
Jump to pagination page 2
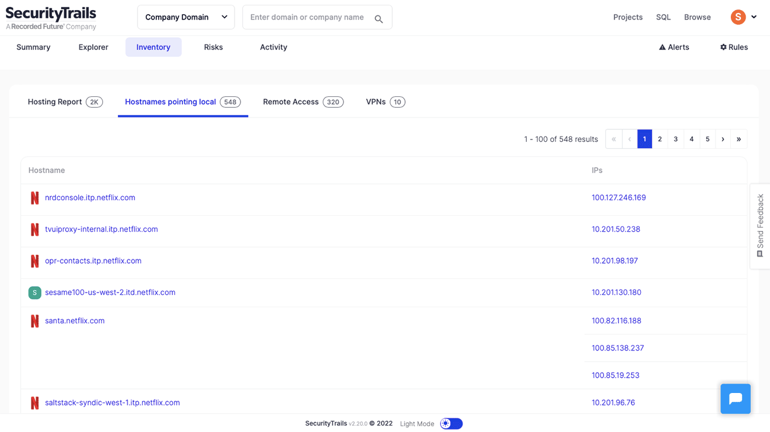(x=660, y=139)
